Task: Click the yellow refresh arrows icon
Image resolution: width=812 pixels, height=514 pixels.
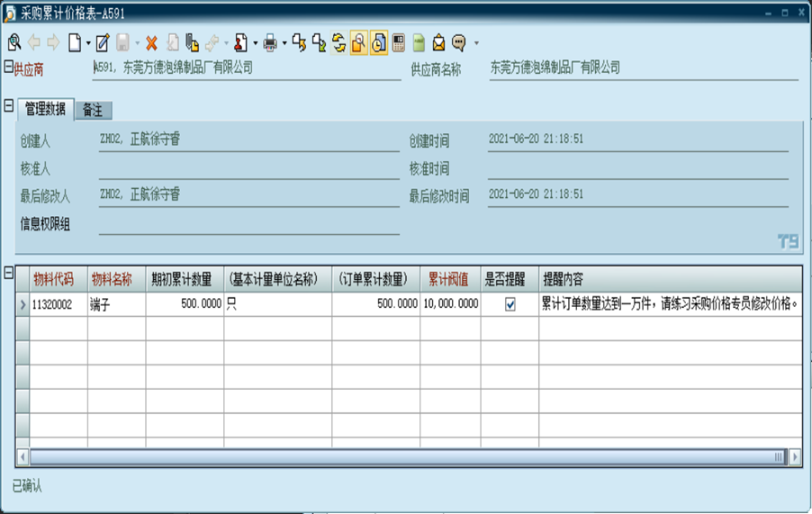Action: pyautogui.click(x=338, y=42)
